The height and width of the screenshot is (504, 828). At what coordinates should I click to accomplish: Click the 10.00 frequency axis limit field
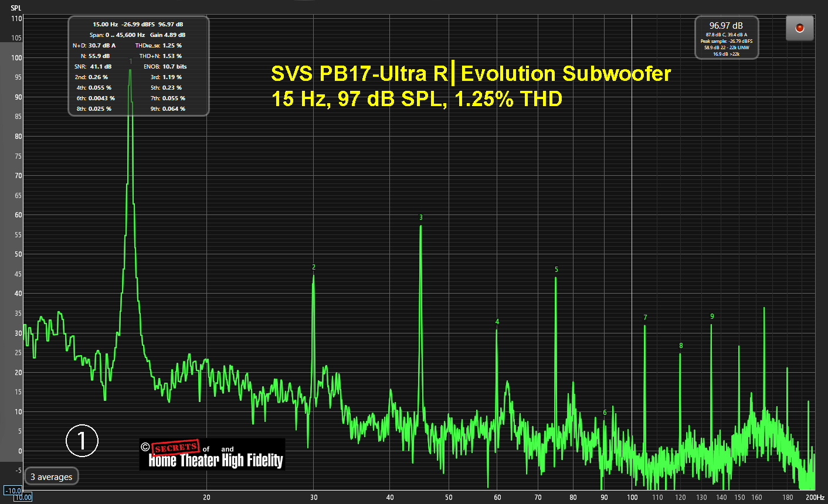[23, 498]
